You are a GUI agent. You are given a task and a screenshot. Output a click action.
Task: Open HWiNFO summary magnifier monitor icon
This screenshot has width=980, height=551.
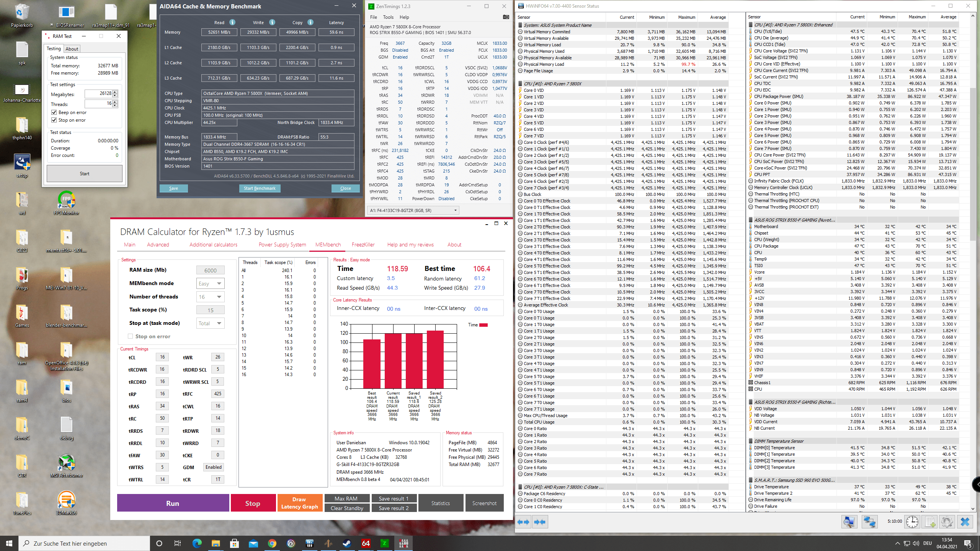click(849, 522)
